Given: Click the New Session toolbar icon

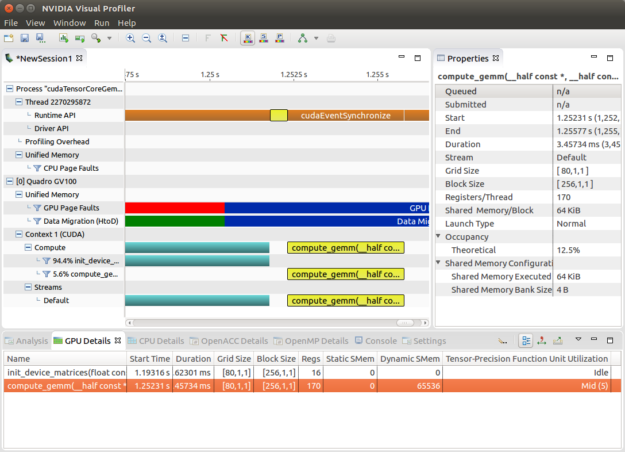Looking at the screenshot, I should point(8,38).
